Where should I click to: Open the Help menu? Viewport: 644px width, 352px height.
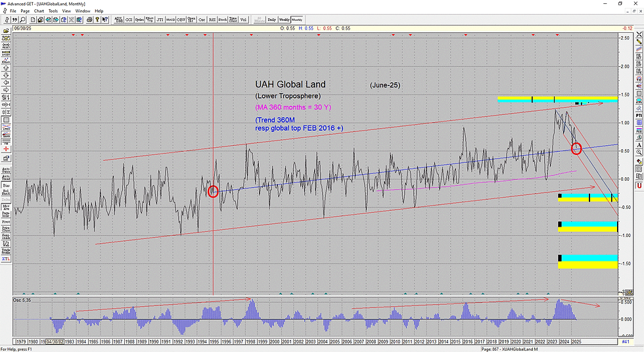[x=99, y=11]
